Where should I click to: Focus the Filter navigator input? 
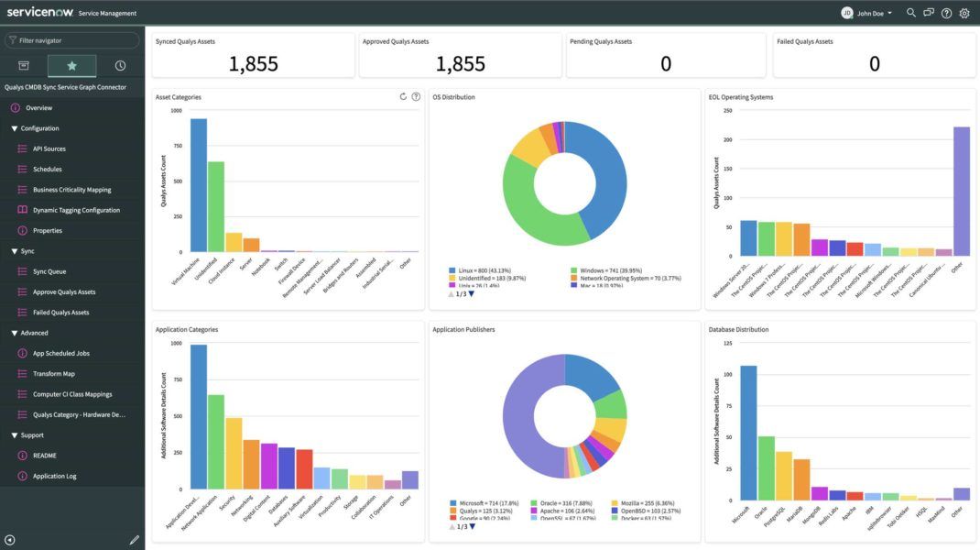coord(71,40)
